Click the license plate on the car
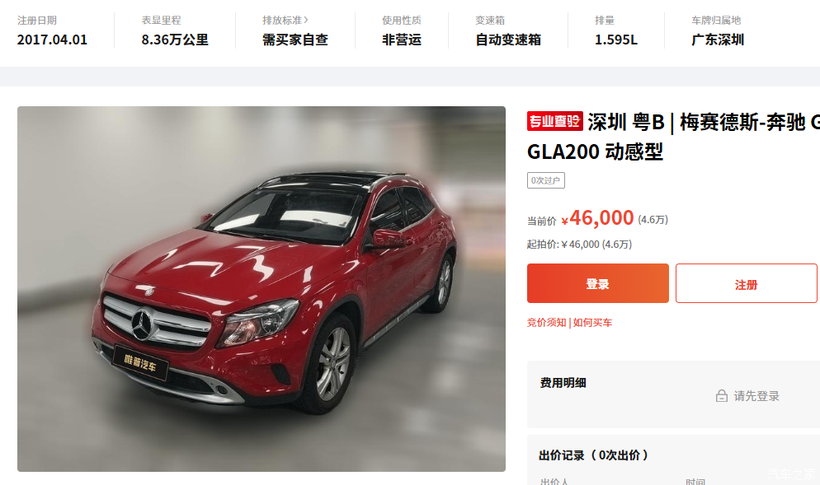 [140, 362]
